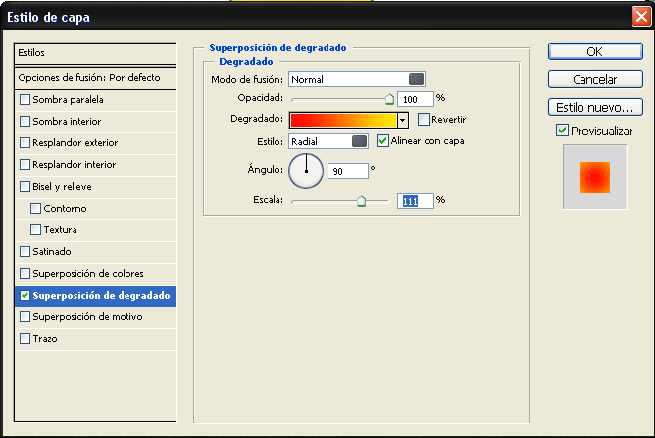
Task: Click the Escala slider handle
Action: click(x=361, y=201)
